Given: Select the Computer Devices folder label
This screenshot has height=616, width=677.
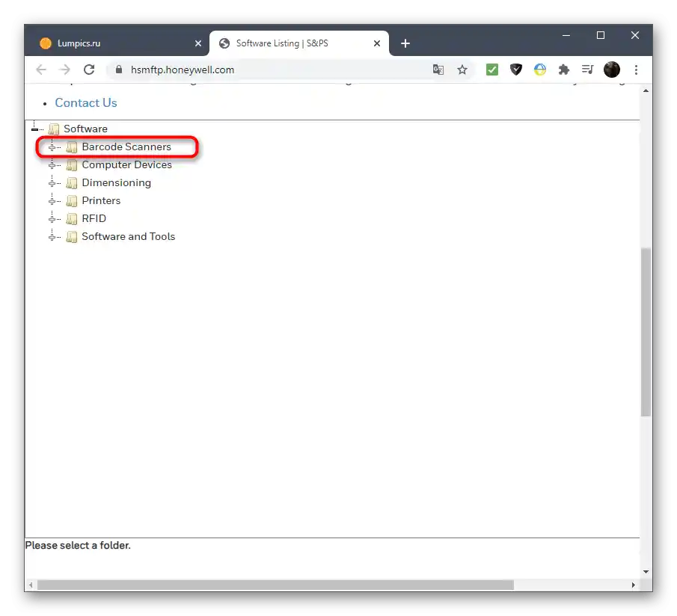Looking at the screenshot, I should pyautogui.click(x=127, y=164).
